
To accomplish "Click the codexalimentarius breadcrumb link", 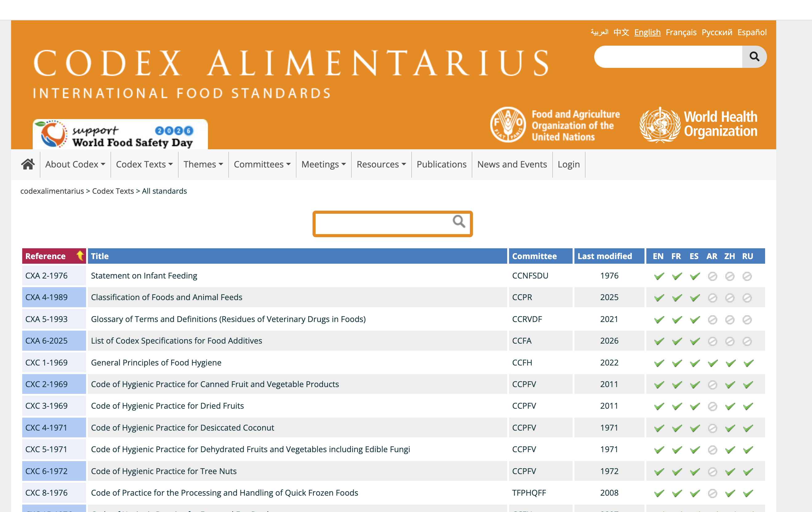I will [x=52, y=191].
